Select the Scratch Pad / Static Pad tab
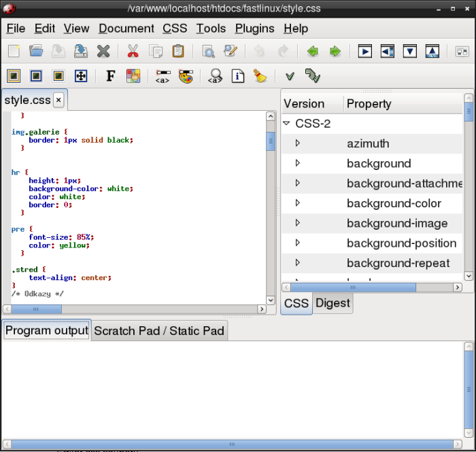 [159, 331]
